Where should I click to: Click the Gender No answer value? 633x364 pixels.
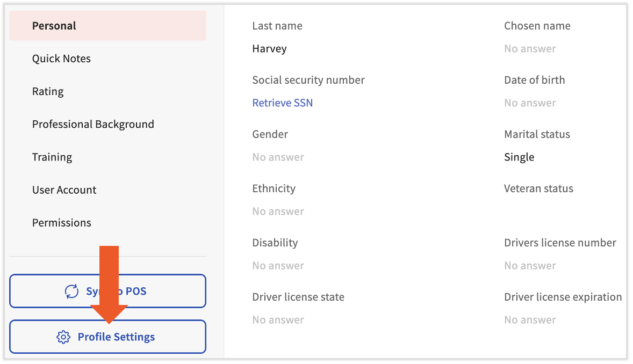point(278,157)
